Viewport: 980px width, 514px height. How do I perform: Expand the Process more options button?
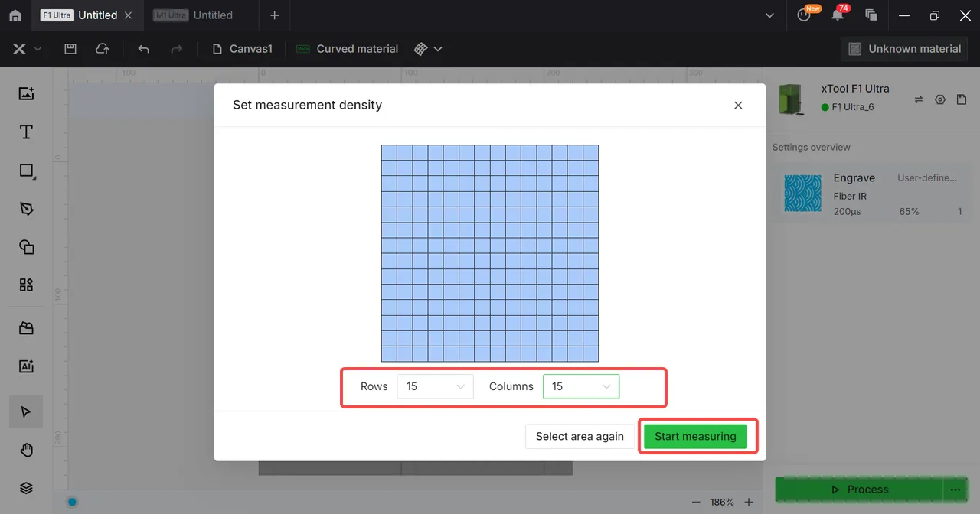954,490
